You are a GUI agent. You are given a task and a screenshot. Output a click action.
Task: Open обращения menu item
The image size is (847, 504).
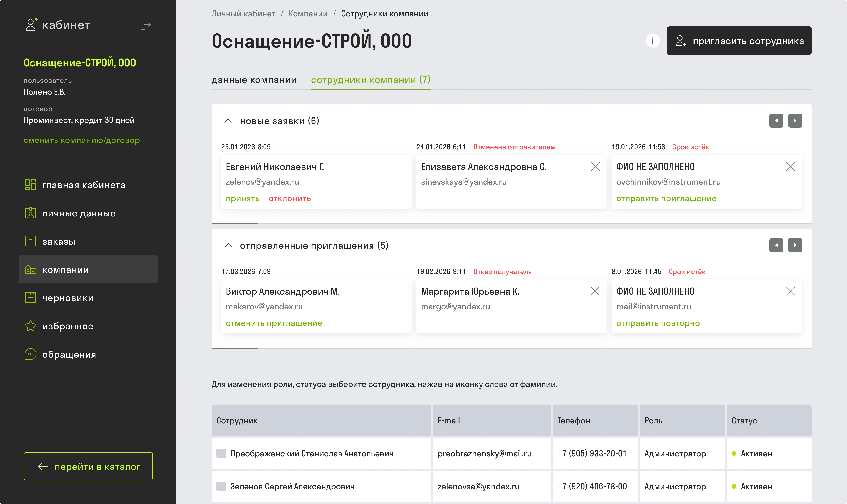click(88, 354)
